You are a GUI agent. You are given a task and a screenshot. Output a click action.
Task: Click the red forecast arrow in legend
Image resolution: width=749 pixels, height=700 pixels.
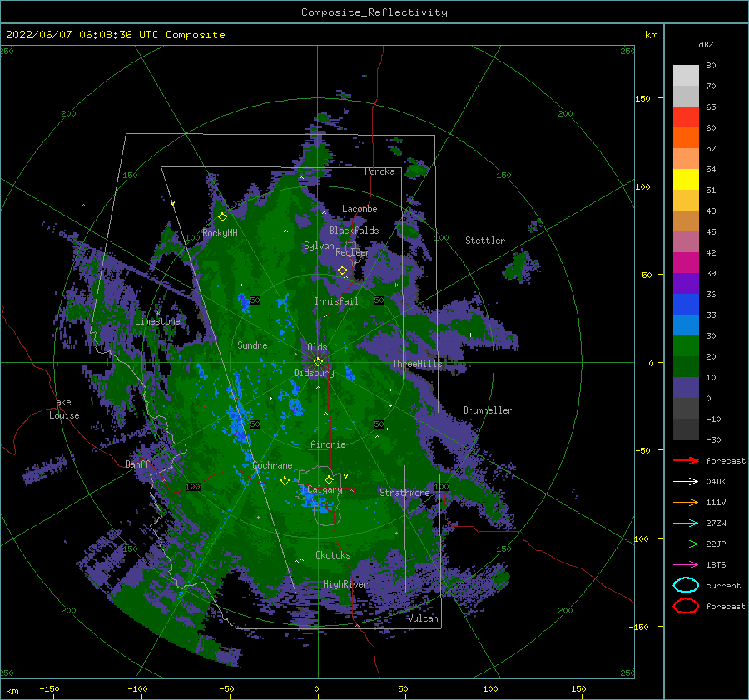686,460
